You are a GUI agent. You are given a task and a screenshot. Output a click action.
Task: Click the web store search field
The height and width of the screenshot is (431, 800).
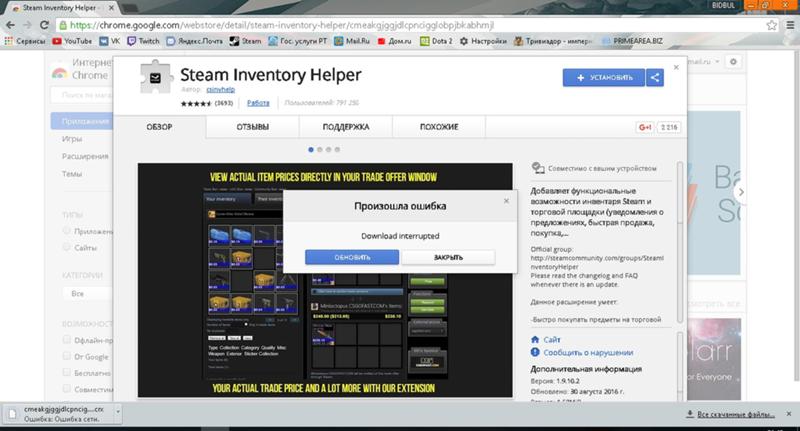(82, 95)
